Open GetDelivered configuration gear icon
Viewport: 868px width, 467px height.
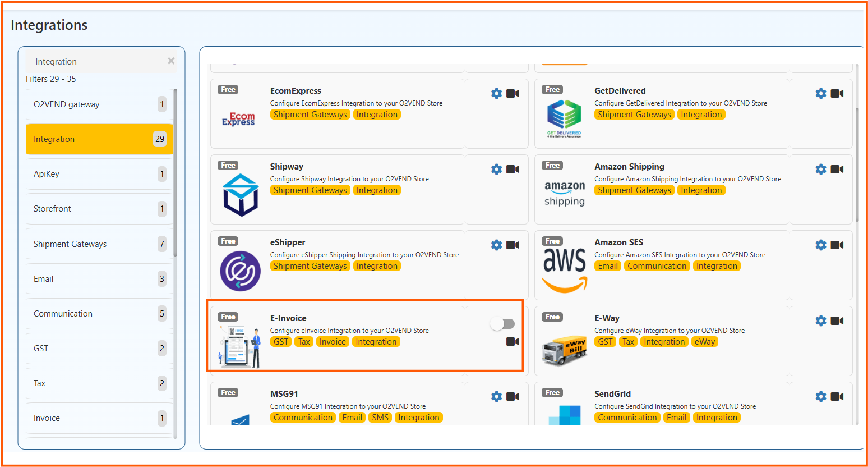coord(821,93)
